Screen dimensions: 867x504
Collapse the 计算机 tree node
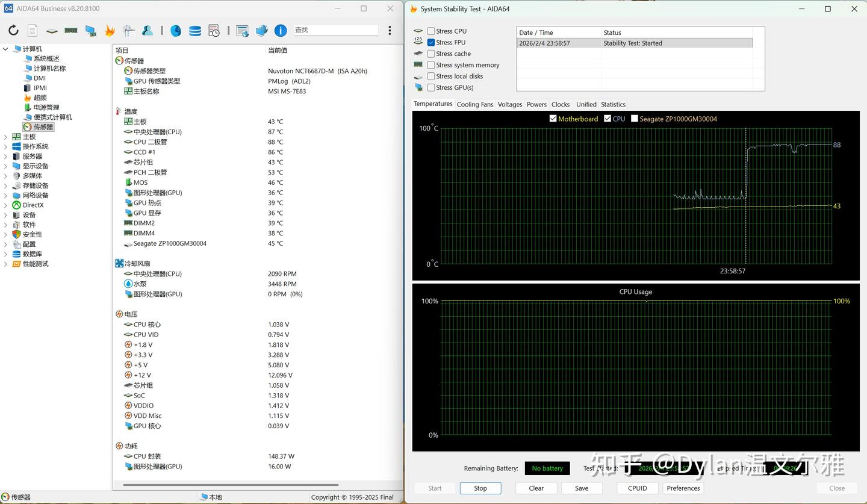(x=6, y=49)
